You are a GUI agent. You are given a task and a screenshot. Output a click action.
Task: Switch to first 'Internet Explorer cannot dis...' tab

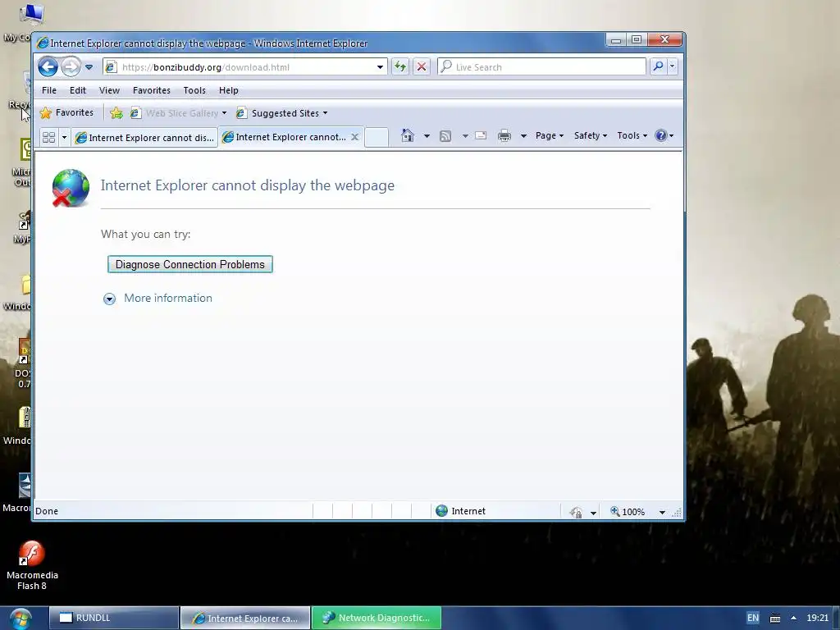144,138
